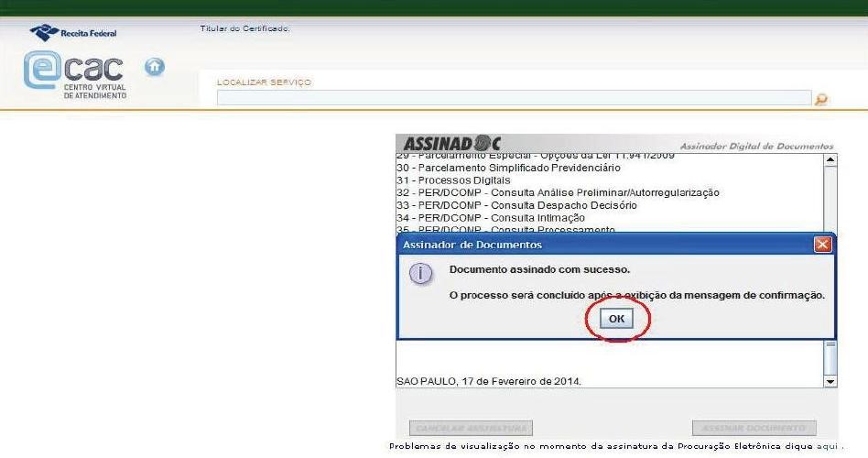Screen dimensions: 868x458
Task: Click the e-CAC Centro Virtual de Atendimento logo
Action: [x=75, y=75]
